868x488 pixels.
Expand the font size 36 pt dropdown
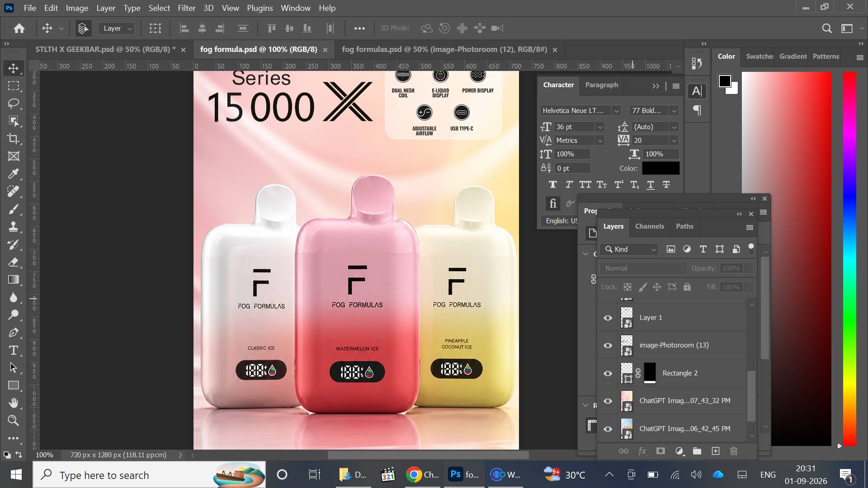pos(600,127)
